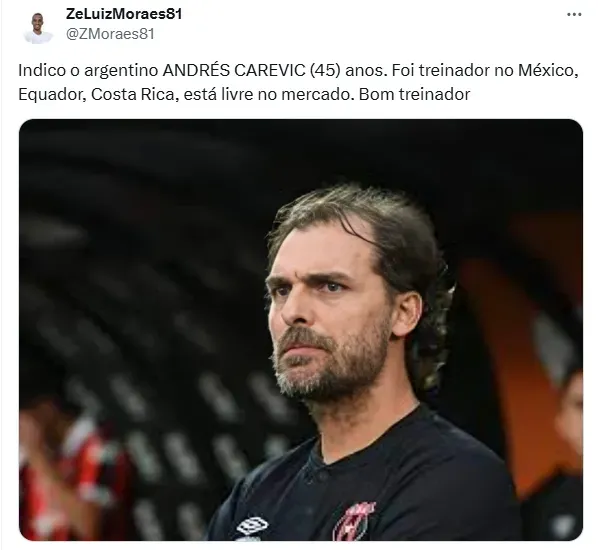Open the tweet's three-dot more options menu
Image resolution: width=598 pixels, height=550 pixels.
pos(574,15)
